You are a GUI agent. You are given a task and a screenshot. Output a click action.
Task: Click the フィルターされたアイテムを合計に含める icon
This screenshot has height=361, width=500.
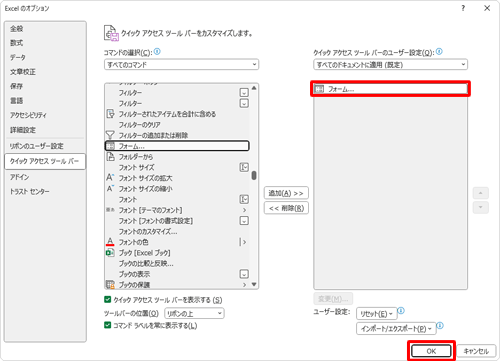pos(110,114)
